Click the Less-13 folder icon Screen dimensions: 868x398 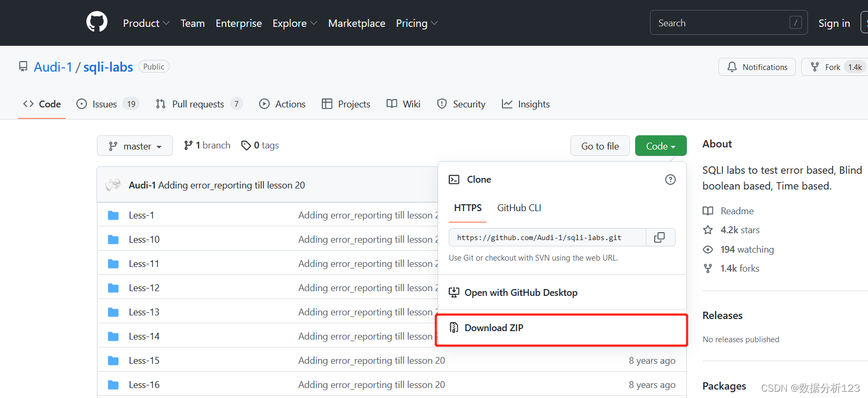[113, 312]
